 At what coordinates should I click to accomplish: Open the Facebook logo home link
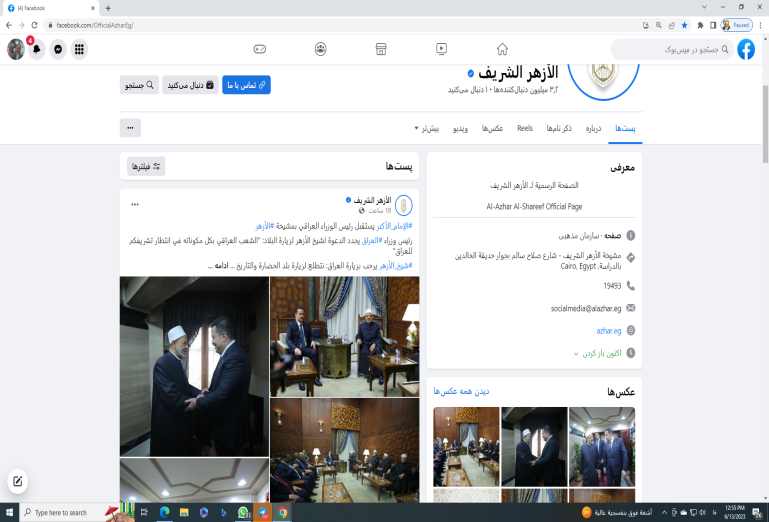tap(746, 49)
